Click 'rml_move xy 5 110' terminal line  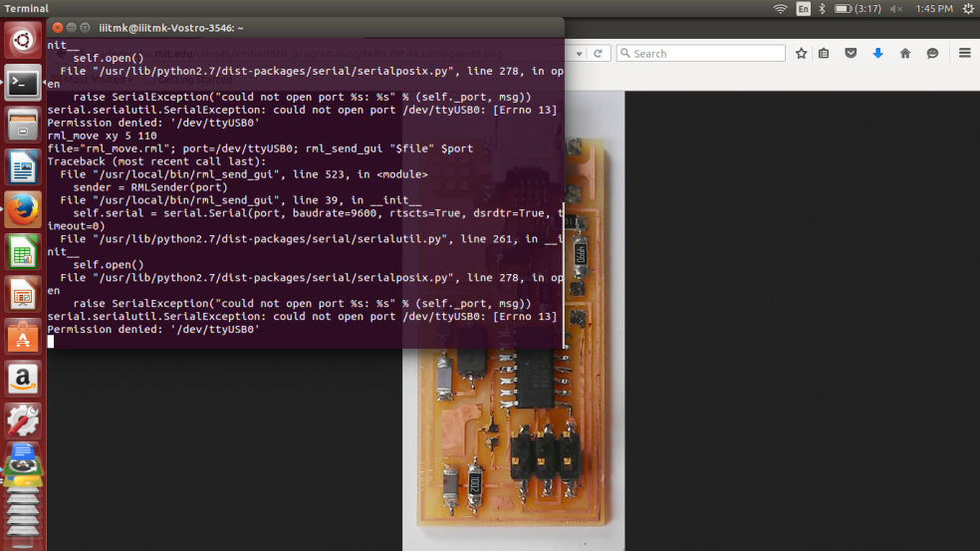[x=102, y=136]
